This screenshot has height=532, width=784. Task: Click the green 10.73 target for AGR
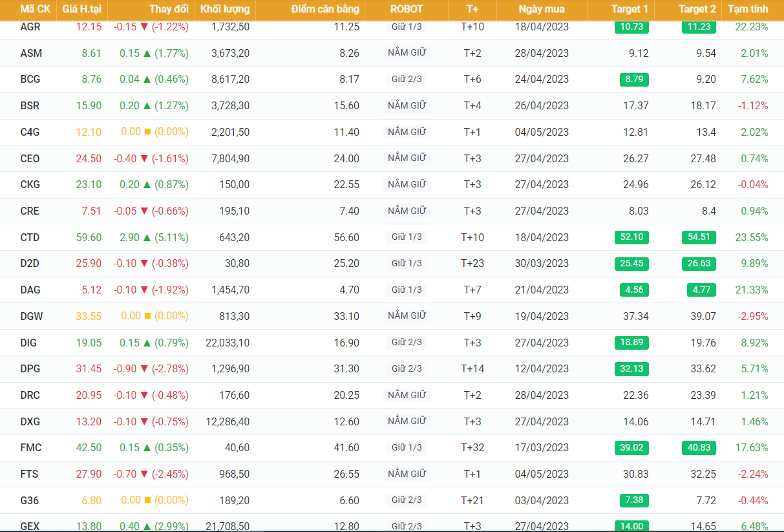[x=631, y=27]
